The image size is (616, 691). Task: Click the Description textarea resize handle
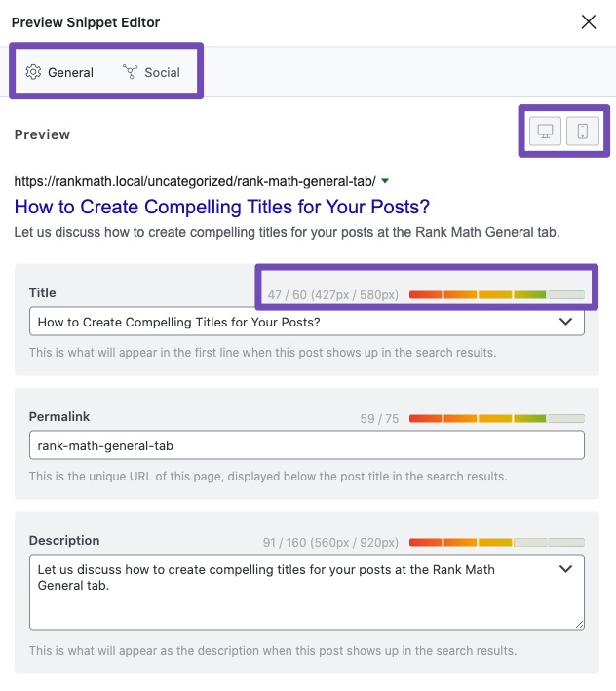point(579,625)
